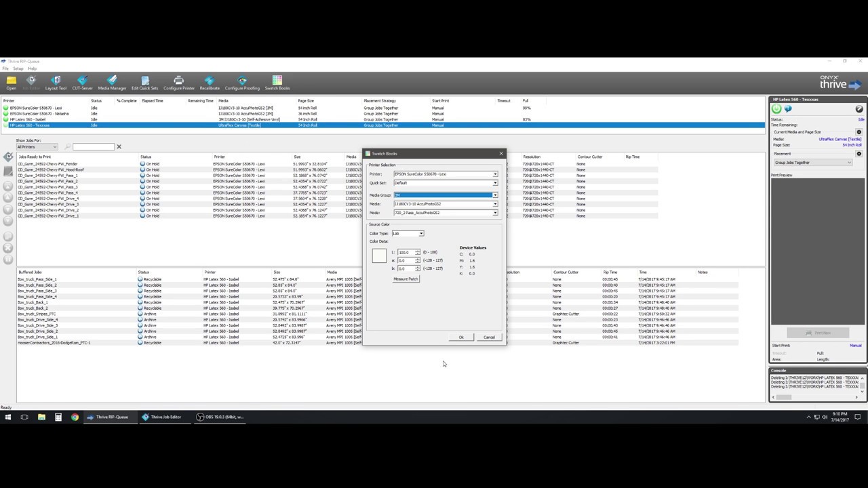Viewport: 868px width, 488px height.
Task: Open Placement settings gear
Action: [859, 154]
